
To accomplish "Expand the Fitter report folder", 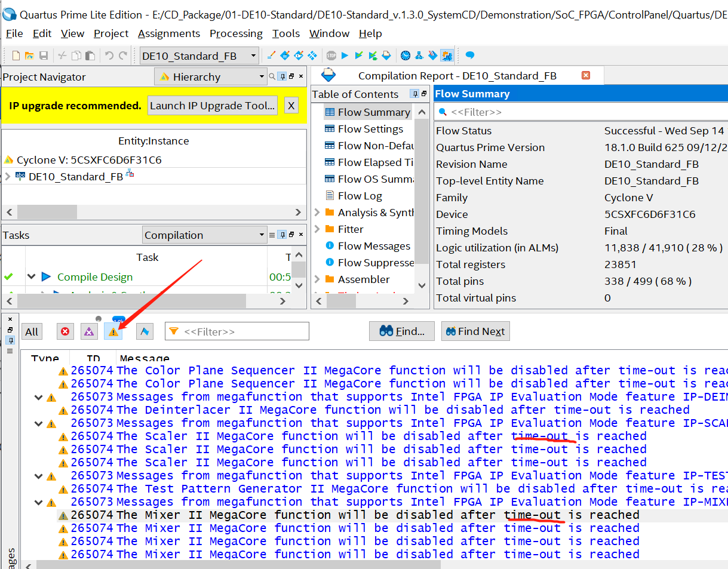I will tap(317, 229).
